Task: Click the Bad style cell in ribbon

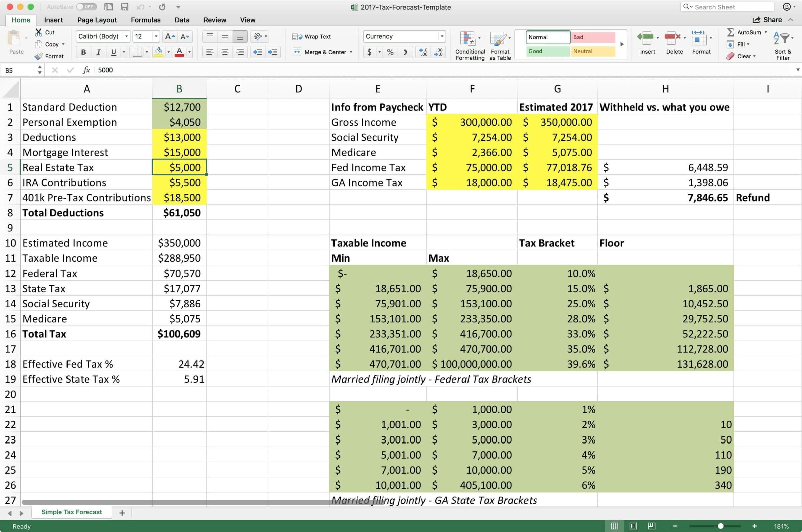Action: pos(592,37)
